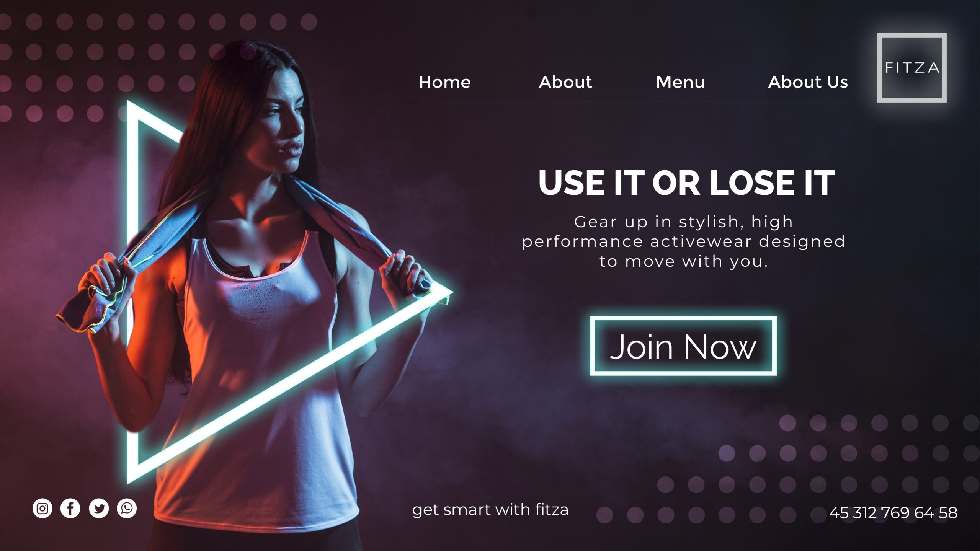The width and height of the screenshot is (980, 551).
Task: Click the activewear description paragraph
Action: pos(684,242)
